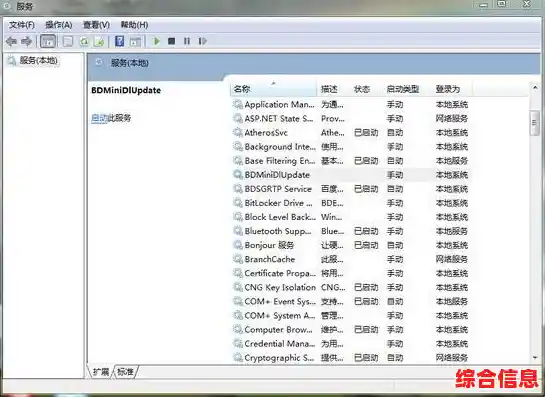The image size is (545, 397).
Task: Click the Cryptographic S... service name
Action: 279,357
